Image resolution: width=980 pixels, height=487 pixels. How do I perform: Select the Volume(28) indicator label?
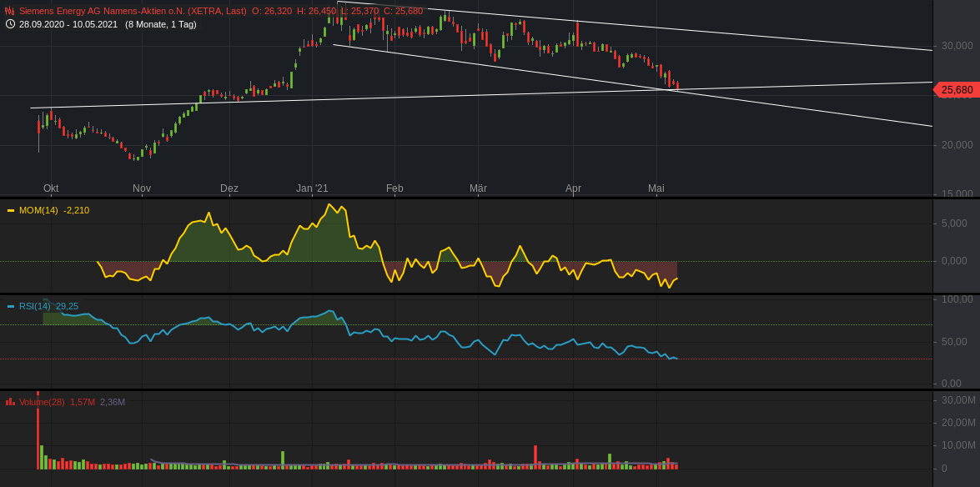[43, 401]
